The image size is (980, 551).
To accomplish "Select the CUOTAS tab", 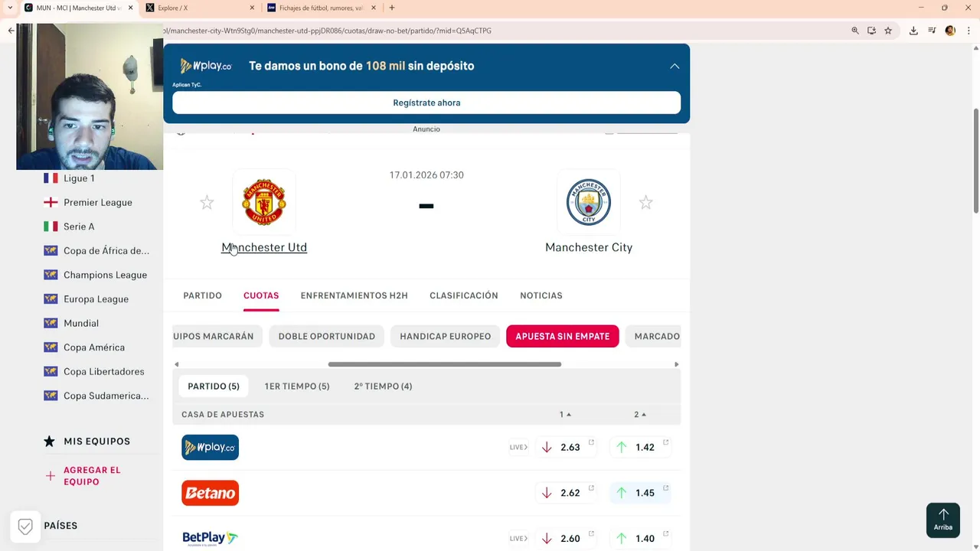I will [x=261, y=295].
